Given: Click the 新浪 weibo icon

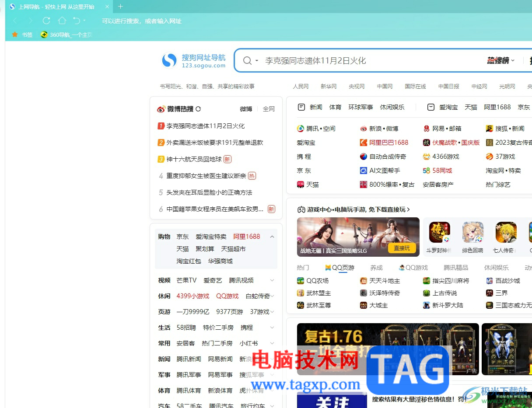Looking at the screenshot, I should tap(364, 129).
